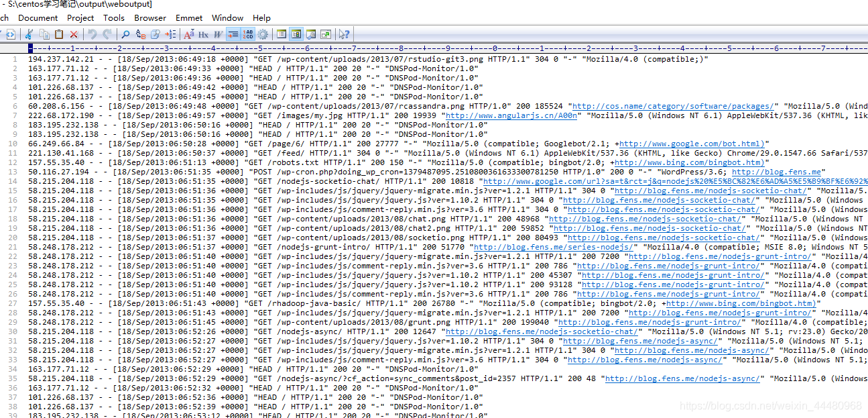Click the Help pointer question-mark icon
The image size is (868, 418).
[x=344, y=34]
